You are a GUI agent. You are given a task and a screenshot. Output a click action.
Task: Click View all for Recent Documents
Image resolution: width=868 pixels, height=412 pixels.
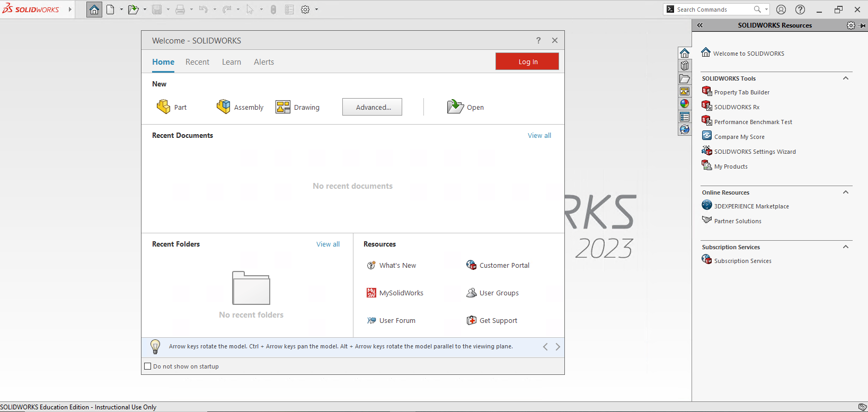[539, 136]
